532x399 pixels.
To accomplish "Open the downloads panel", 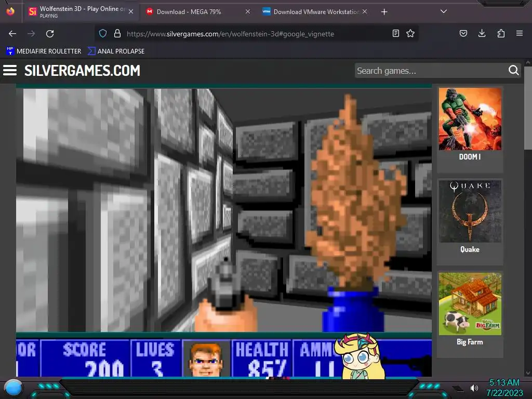I will [x=482, y=33].
